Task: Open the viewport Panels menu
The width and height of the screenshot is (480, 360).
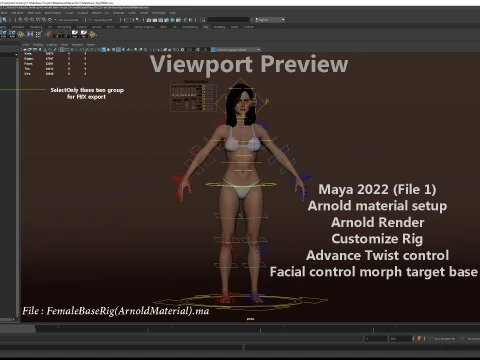Action: click(91, 44)
